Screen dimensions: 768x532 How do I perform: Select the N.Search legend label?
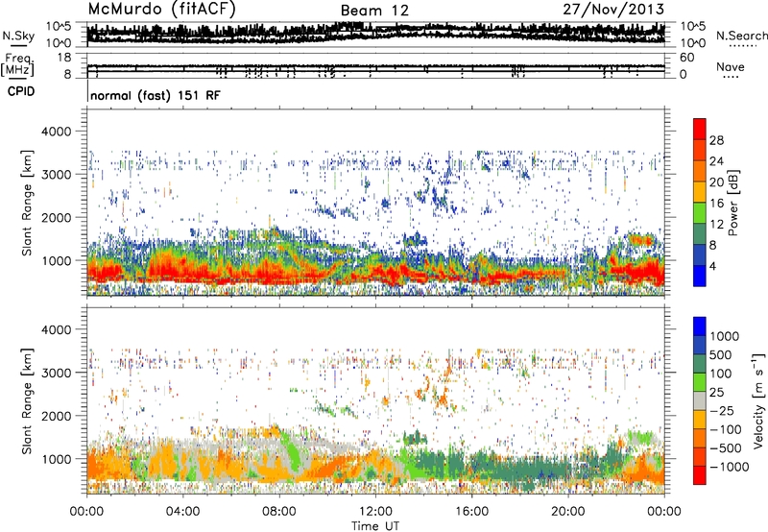742,36
